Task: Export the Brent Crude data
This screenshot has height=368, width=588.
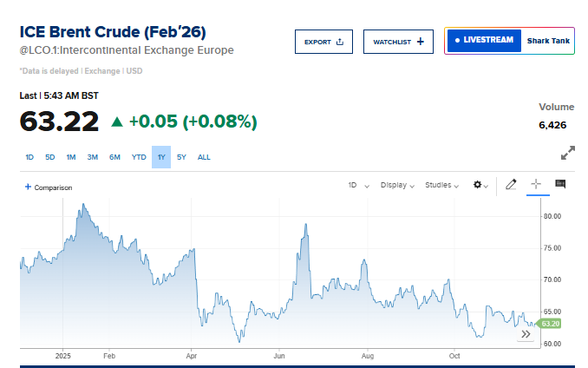Action: (x=323, y=42)
